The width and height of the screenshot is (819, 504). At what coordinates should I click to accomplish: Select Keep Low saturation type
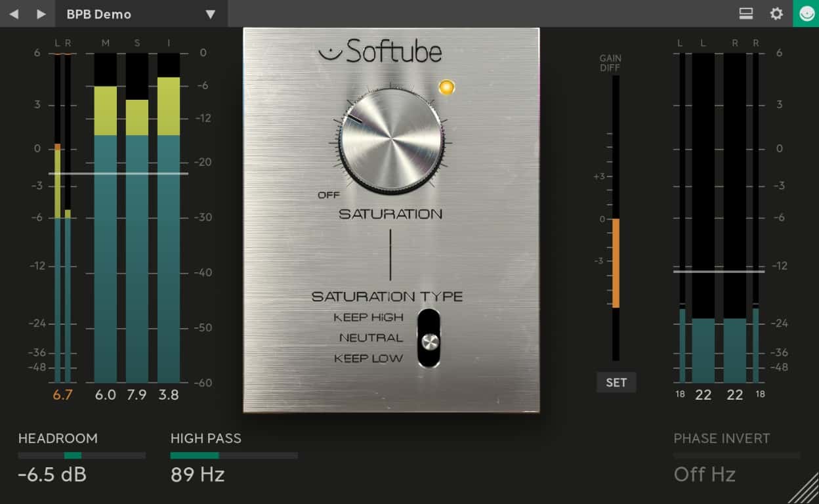pyautogui.click(x=368, y=358)
